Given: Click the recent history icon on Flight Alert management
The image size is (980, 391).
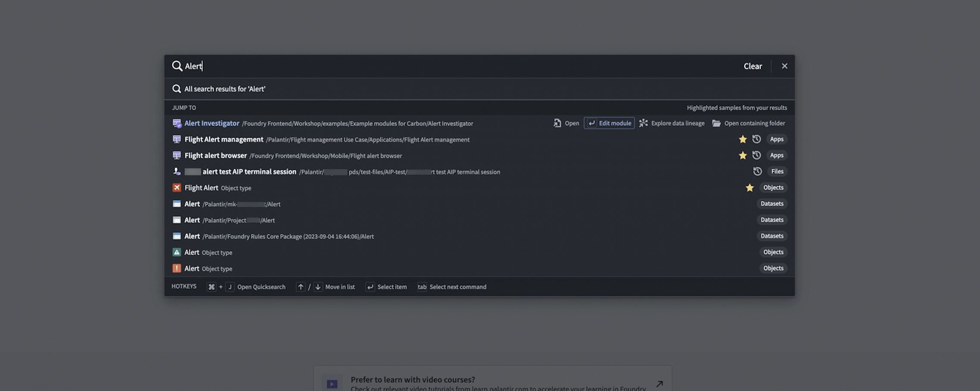Looking at the screenshot, I should 757,139.
